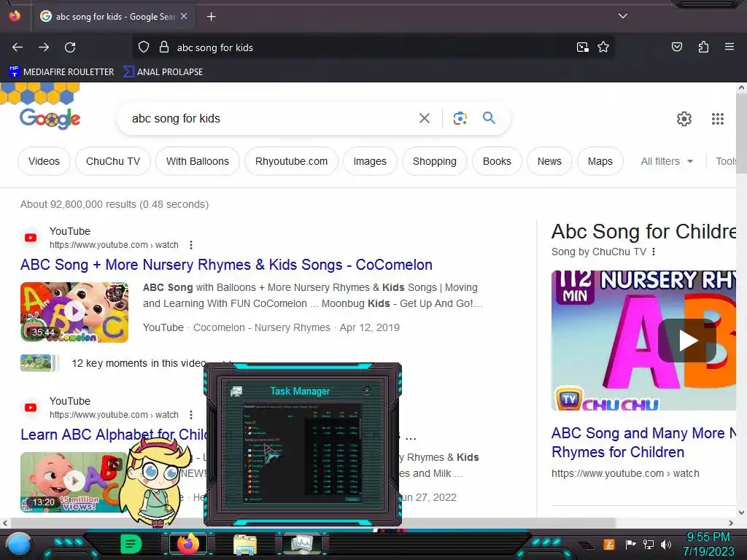Click the orange Java tray icon
The height and width of the screenshot is (560, 747).
[609, 544]
